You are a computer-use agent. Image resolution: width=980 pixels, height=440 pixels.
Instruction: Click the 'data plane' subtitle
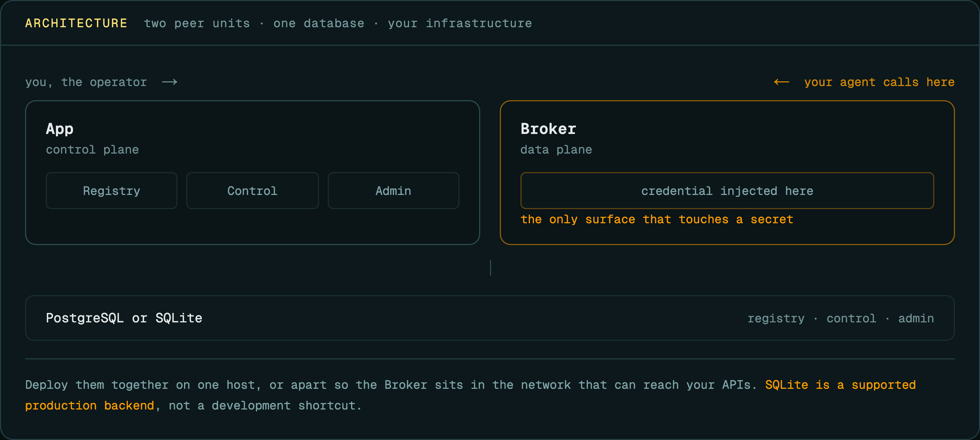(556, 150)
